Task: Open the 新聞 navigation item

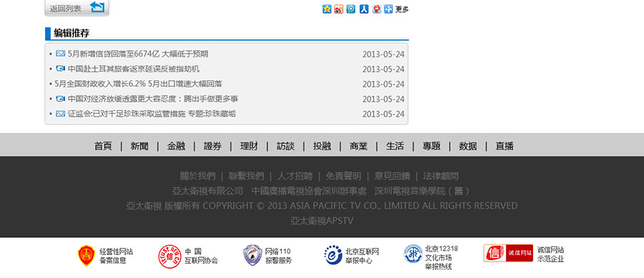Action: tap(140, 146)
